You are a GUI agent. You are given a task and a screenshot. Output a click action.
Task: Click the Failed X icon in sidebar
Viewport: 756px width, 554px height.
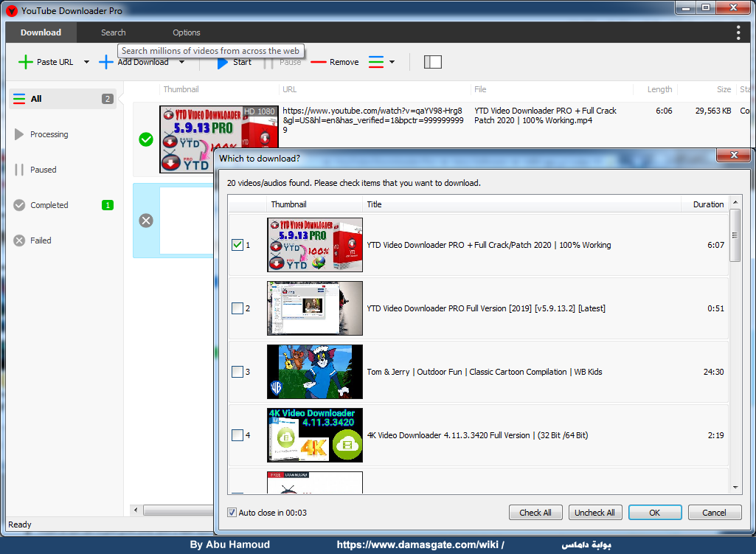[x=18, y=240]
